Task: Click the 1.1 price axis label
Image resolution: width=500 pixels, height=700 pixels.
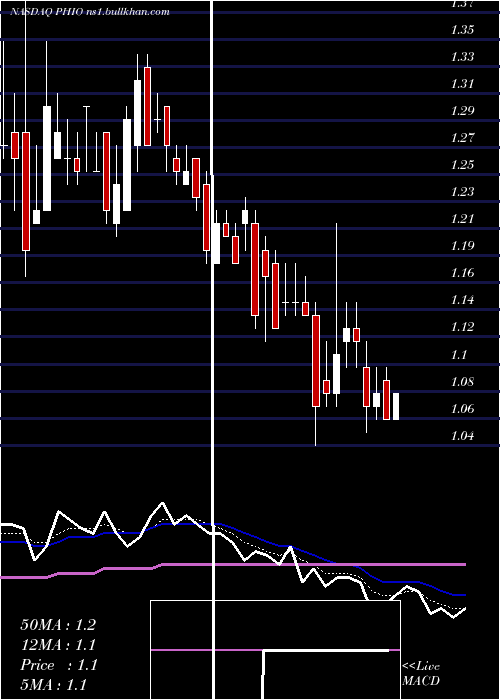Action: click(x=459, y=354)
